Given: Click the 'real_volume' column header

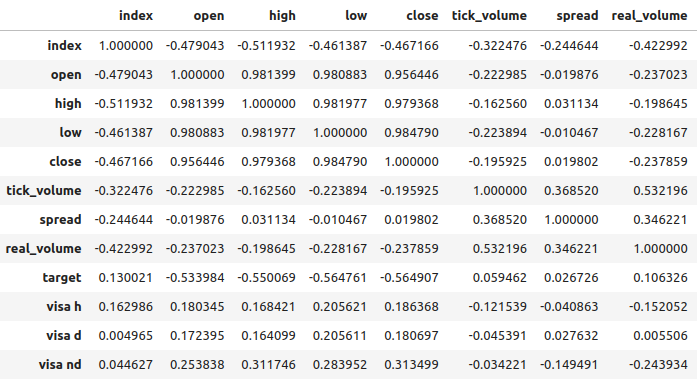Looking at the screenshot, I should click(x=649, y=16).
